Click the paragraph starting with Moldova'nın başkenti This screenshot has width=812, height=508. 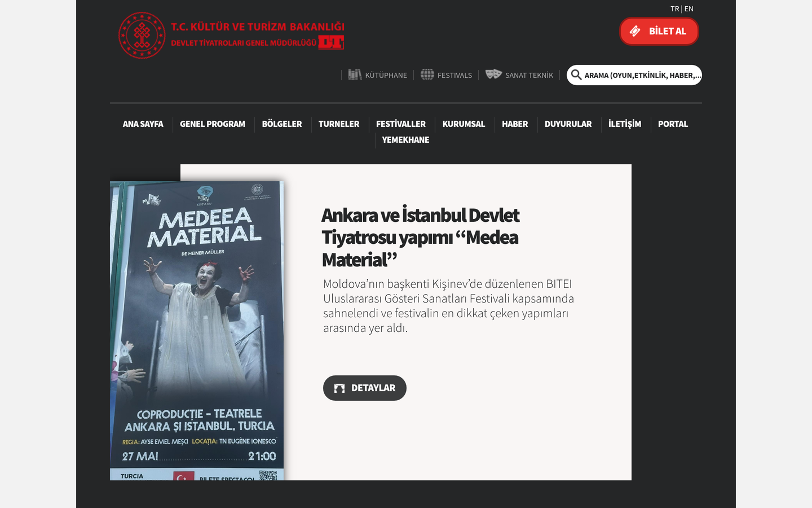[x=449, y=306]
